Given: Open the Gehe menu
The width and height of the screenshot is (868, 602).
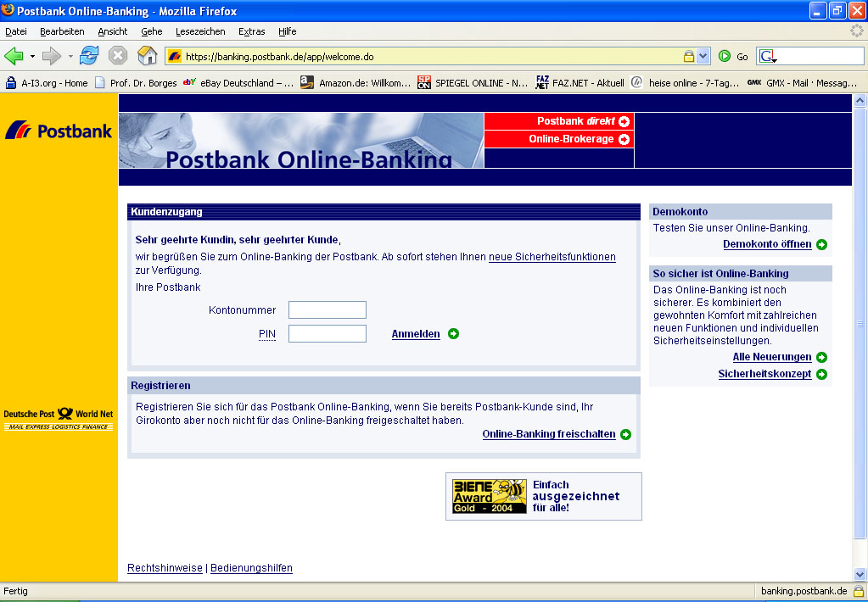Looking at the screenshot, I should point(152,31).
